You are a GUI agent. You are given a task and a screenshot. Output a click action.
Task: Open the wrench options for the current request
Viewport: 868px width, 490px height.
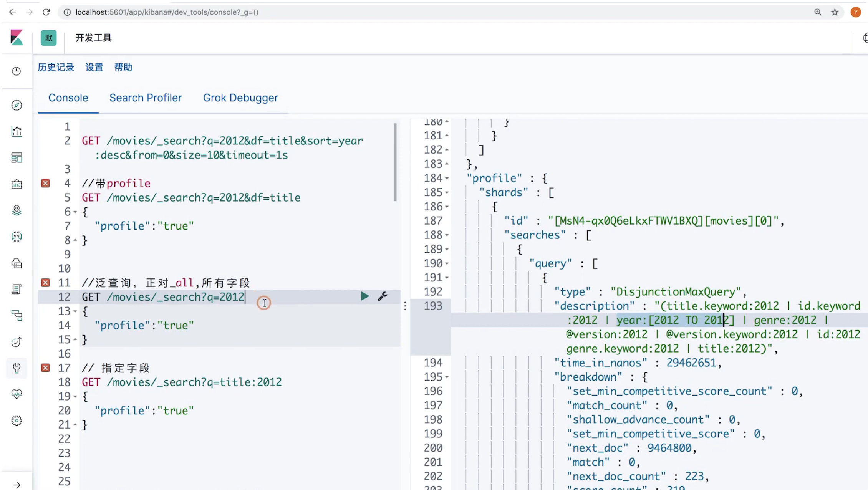pyautogui.click(x=383, y=296)
